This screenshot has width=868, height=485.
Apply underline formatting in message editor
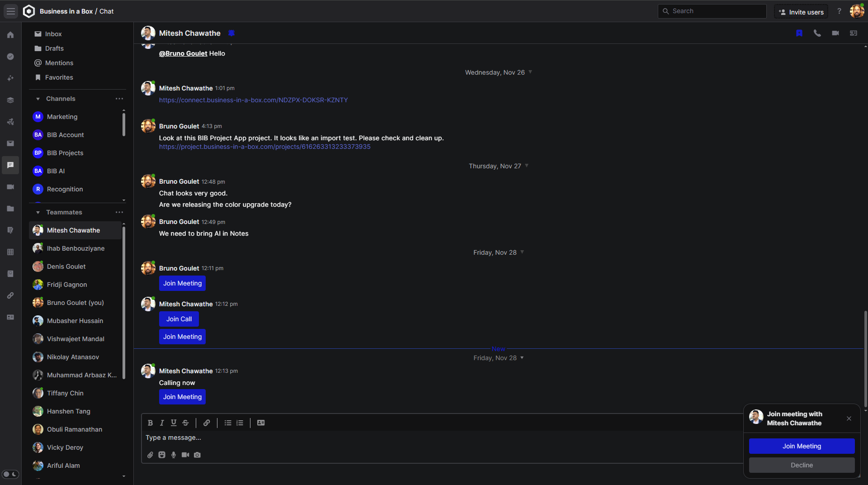pyautogui.click(x=174, y=423)
